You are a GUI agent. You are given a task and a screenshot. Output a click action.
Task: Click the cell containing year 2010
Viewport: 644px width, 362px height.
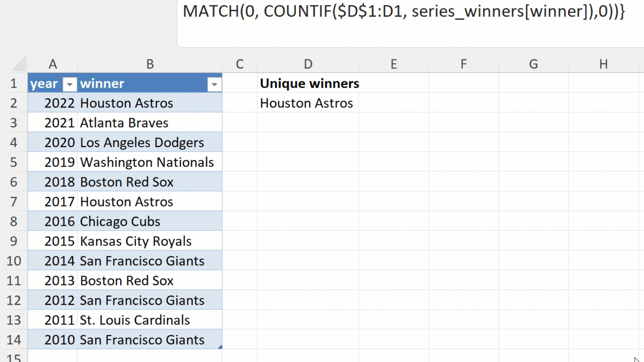tap(59, 340)
